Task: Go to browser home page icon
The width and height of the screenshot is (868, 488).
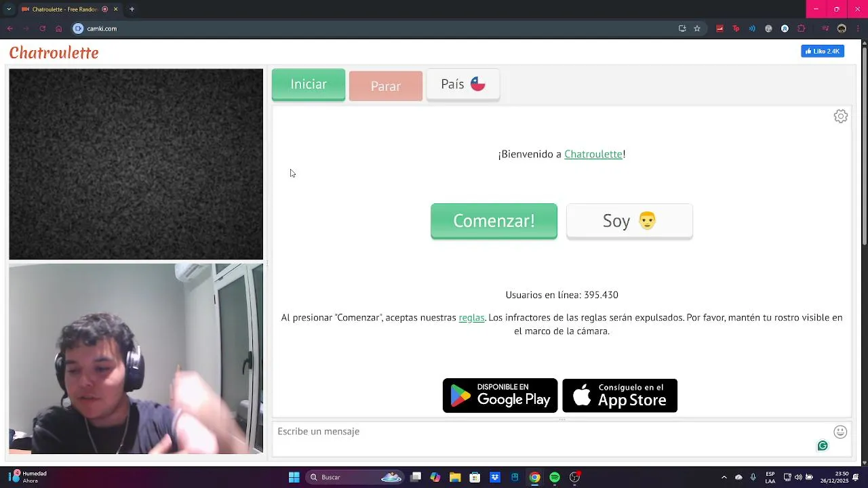Action: pyautogui.click(x=59, y=28)
